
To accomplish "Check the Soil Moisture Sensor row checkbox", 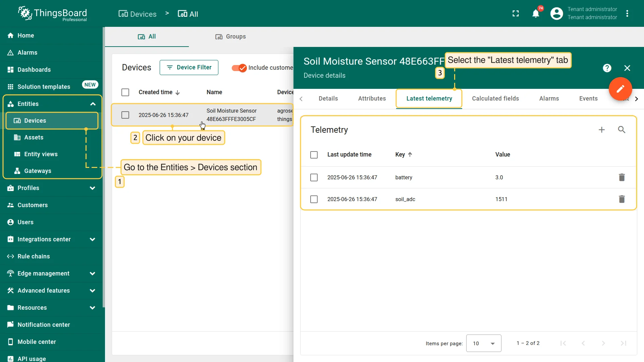I will pyautogui.click(x=125, y=115).
